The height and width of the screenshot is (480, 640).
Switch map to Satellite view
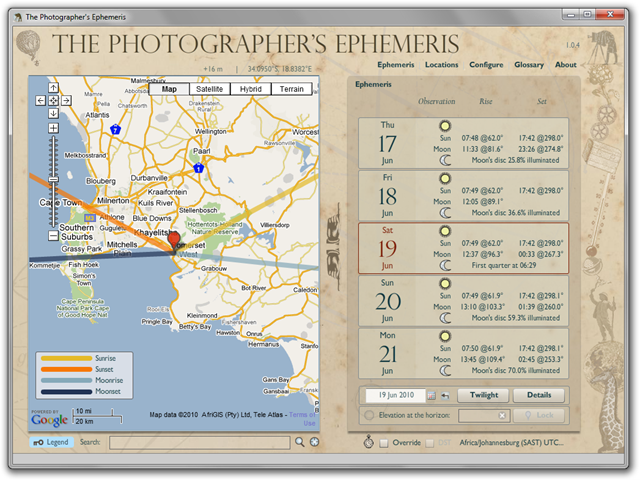point(209,89)
